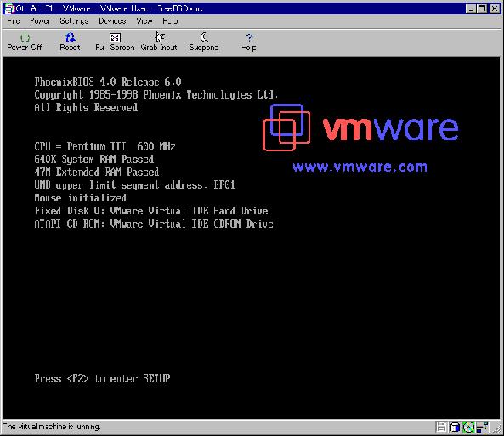Click the 'ATAPI CD-ROM' line
This screenshot has height=436, width=504.
coord(154,224)
